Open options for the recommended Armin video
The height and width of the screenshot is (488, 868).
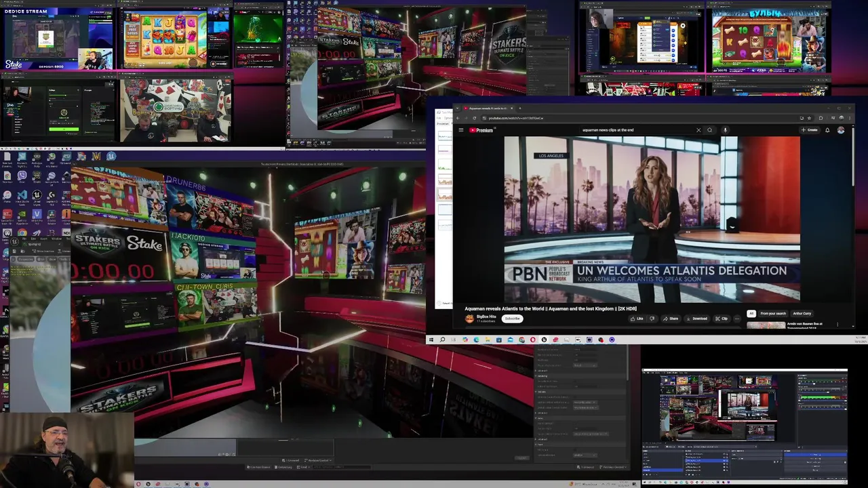(837, 324)
